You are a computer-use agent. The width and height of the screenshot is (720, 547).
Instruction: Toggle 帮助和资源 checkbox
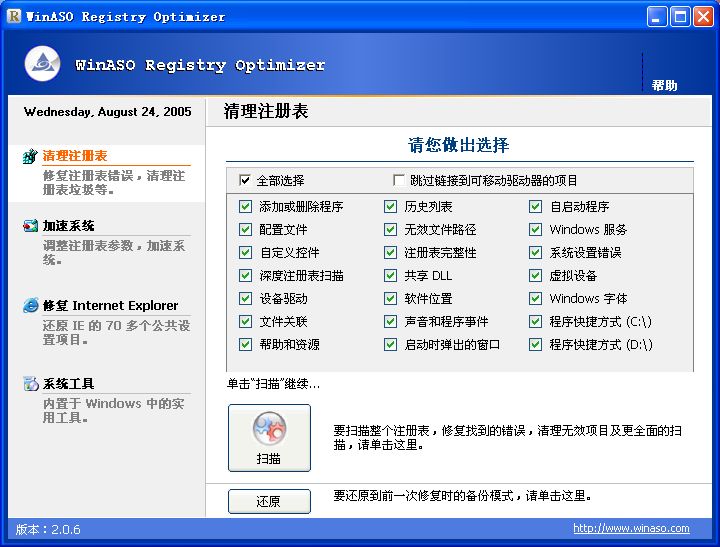[x=246, y=344]
